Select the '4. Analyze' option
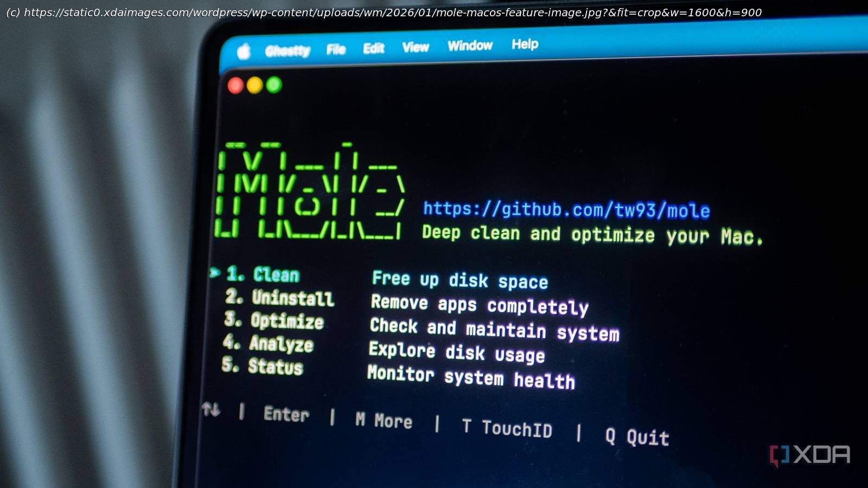The width and height of the screenshot is (868, 488). coord(268,343)
